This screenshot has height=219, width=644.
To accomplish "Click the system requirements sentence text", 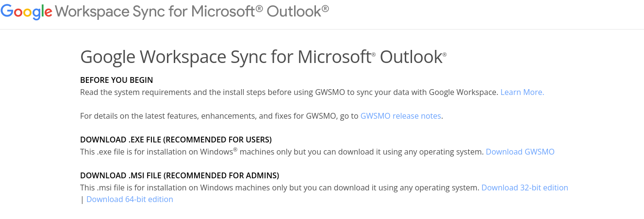I will [x=289, y=92].
